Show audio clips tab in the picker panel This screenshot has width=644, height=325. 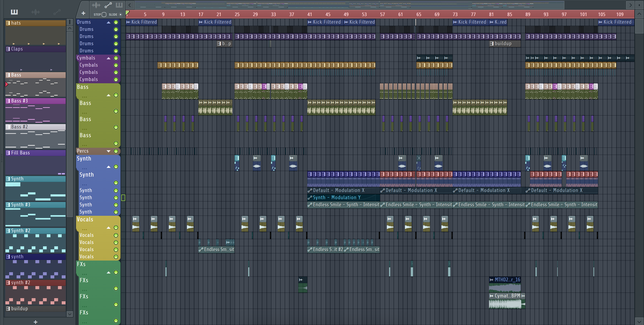tap(36, 12)
